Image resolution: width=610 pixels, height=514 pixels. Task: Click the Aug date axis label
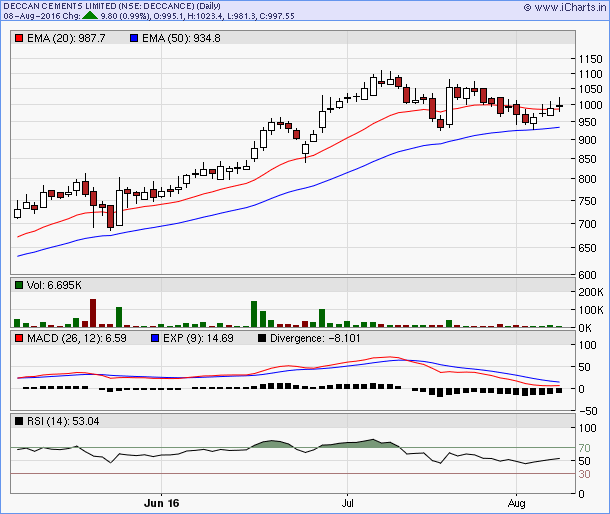coord(516,503)
